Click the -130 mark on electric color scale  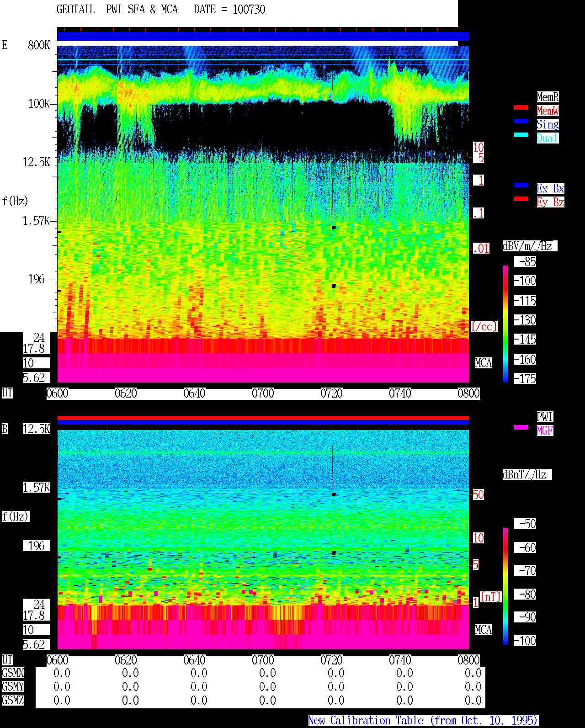526,320
